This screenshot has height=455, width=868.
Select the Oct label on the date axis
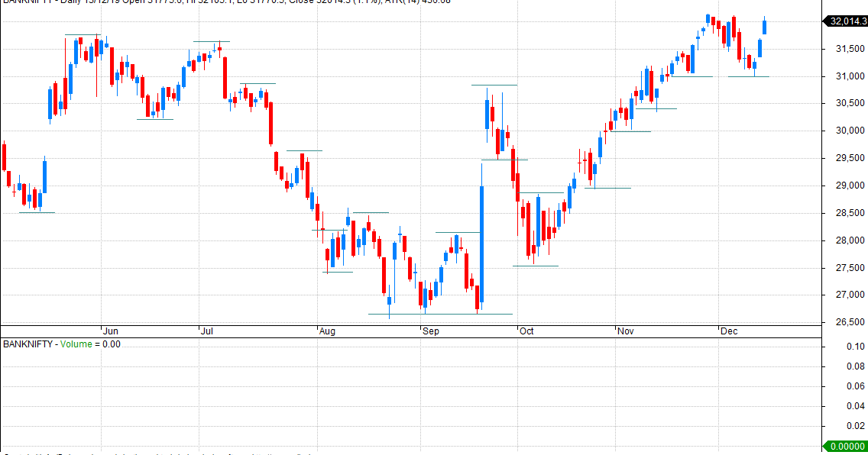click(526, 331)
